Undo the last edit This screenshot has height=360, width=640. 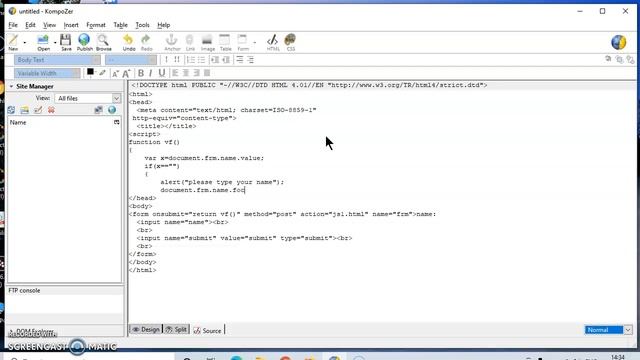(129, 42)
